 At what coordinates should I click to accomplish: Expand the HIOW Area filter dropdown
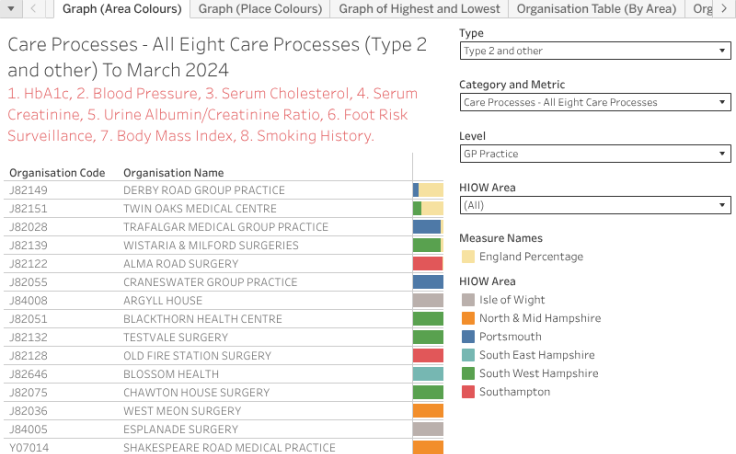click(595, 205)
